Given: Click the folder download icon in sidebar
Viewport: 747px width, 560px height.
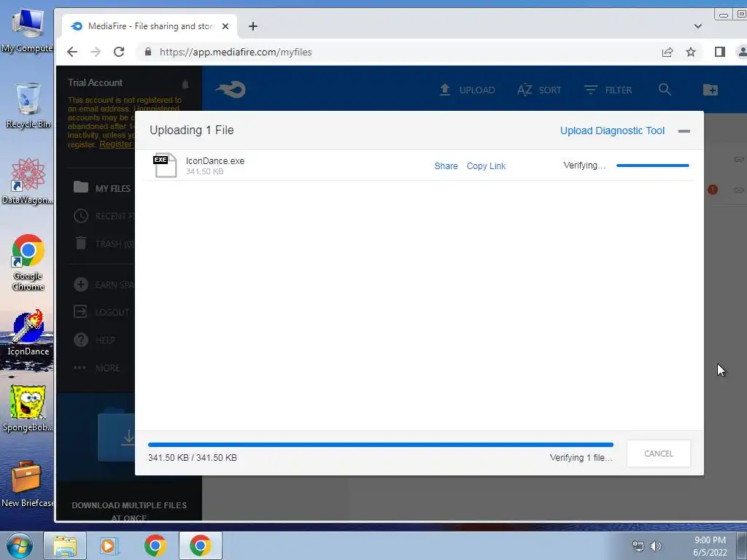Looking at the screenshot, I should 117,436.
